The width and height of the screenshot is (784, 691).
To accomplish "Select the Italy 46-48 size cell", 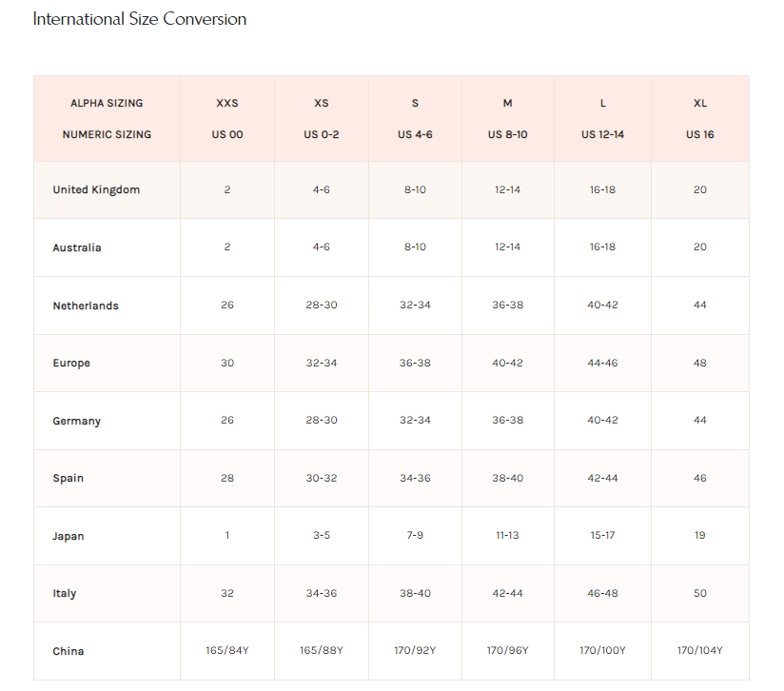I will coord(602,593).
